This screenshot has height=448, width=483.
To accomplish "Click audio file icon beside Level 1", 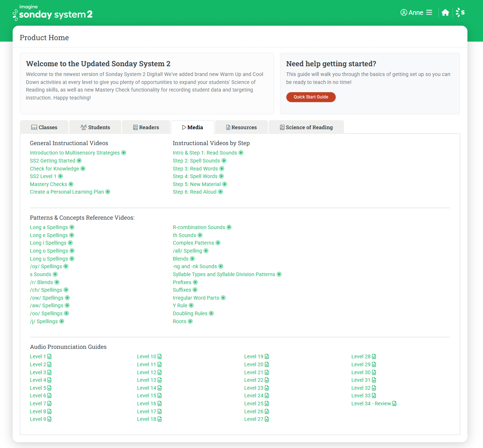I will (x=50, y=357).
